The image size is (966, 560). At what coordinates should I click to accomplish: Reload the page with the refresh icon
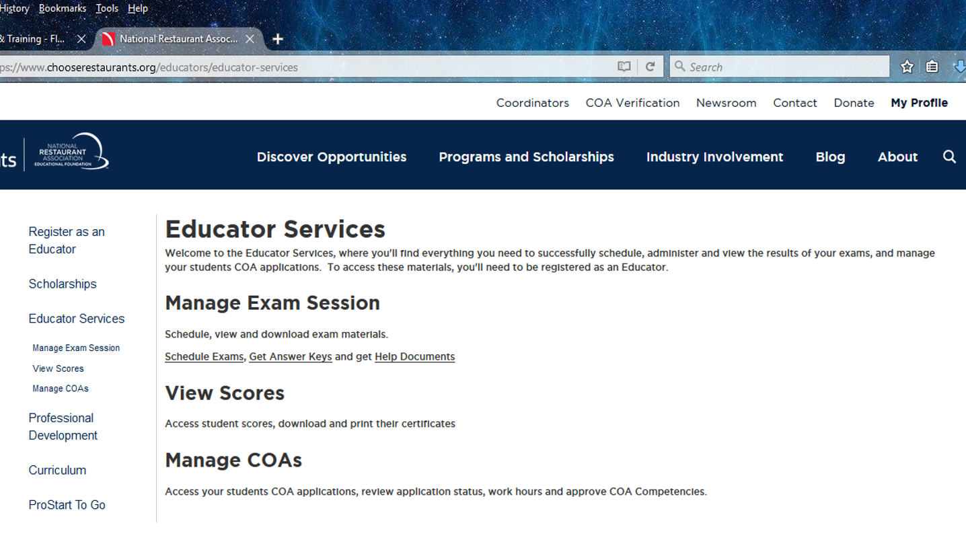650,67
